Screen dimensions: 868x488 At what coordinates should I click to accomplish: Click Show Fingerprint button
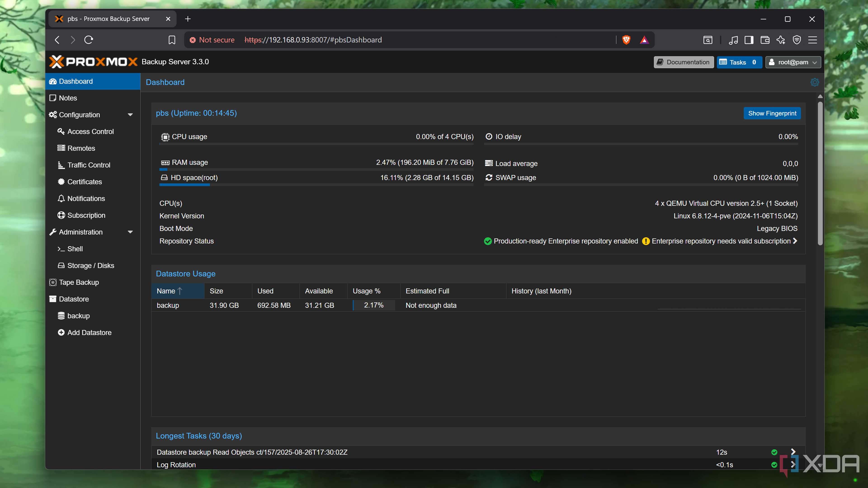click(x=772, y=113)
